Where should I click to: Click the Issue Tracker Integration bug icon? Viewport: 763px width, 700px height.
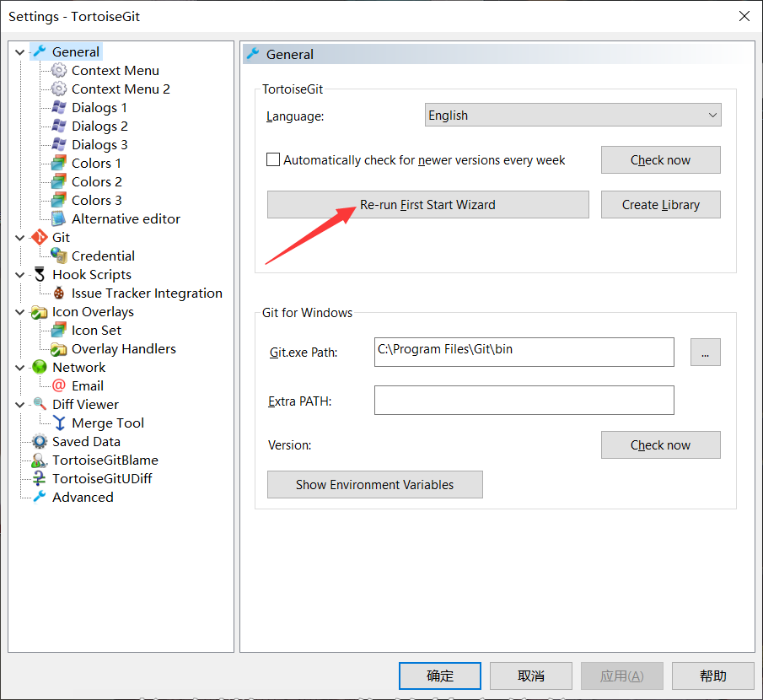click(x=58, y=293)
